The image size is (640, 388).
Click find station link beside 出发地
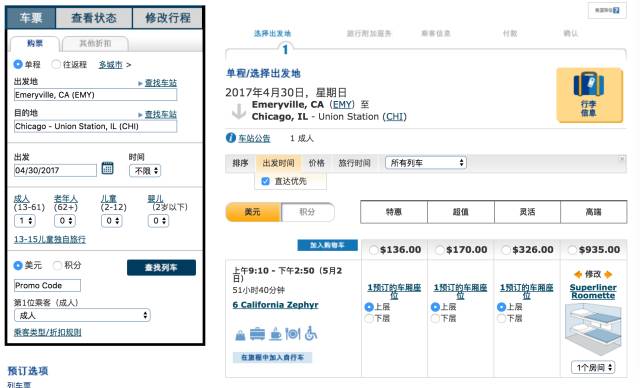(x=161, y=83)
